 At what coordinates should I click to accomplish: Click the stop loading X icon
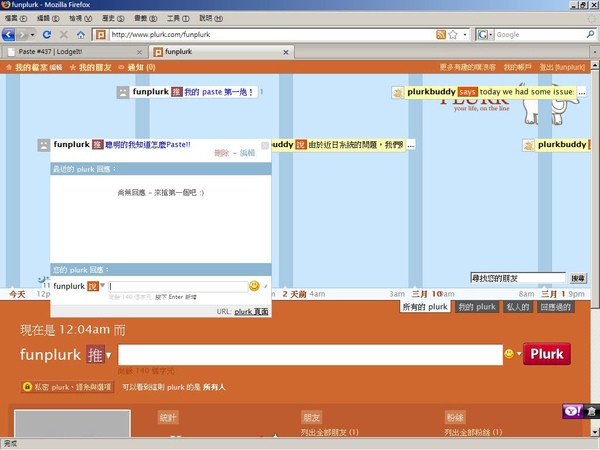tap(64, 35)
